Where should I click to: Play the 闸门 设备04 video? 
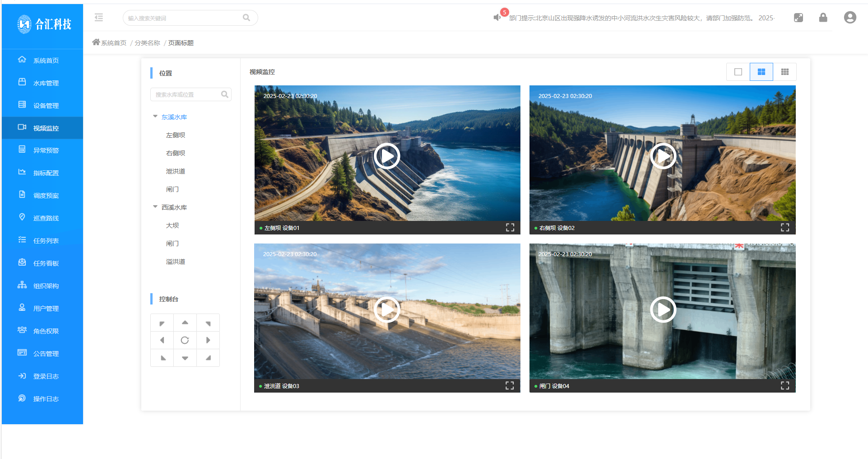(x=663, y=310)
